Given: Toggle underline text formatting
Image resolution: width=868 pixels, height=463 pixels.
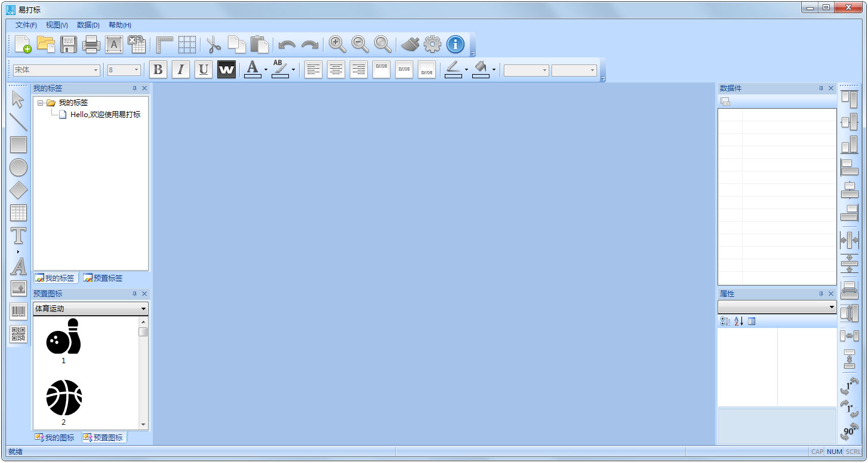Looking at the screenshot, I should (x=203, y=70).
